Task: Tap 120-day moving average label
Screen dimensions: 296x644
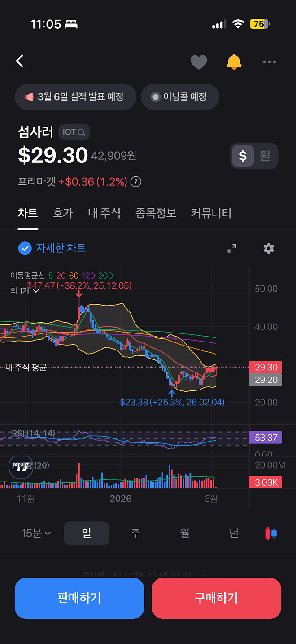Action: 88,276
